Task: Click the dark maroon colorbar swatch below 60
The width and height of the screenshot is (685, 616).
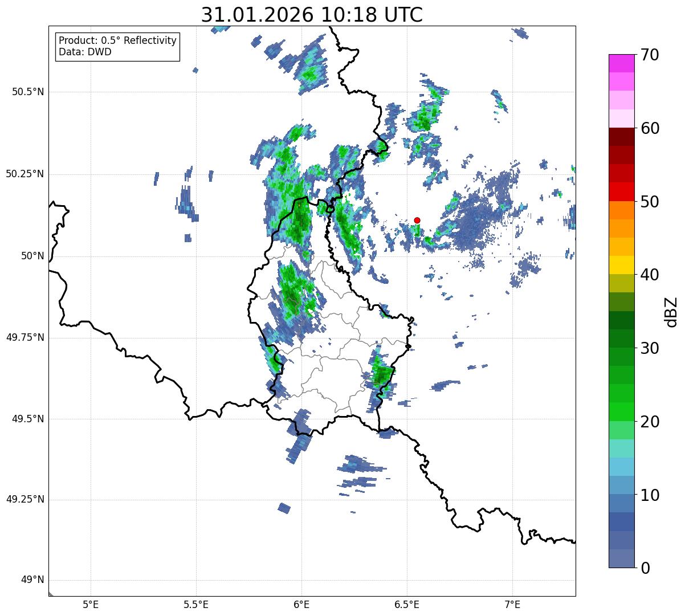Action: (621, 137)
